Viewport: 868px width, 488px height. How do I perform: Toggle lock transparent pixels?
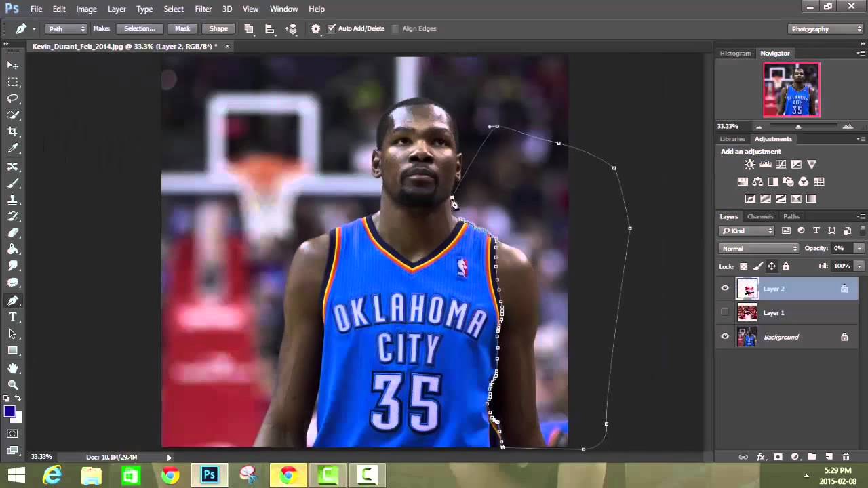click(x=744, y=266)
